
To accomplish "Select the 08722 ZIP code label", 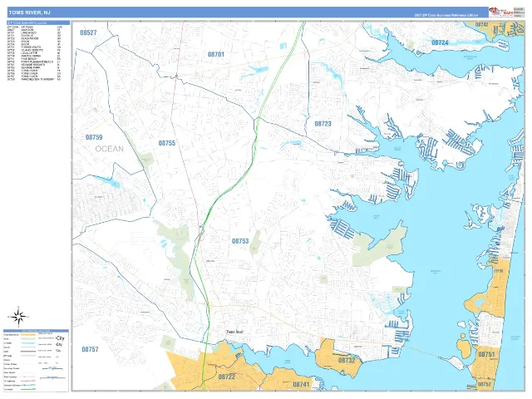I will tap(227, 377).
